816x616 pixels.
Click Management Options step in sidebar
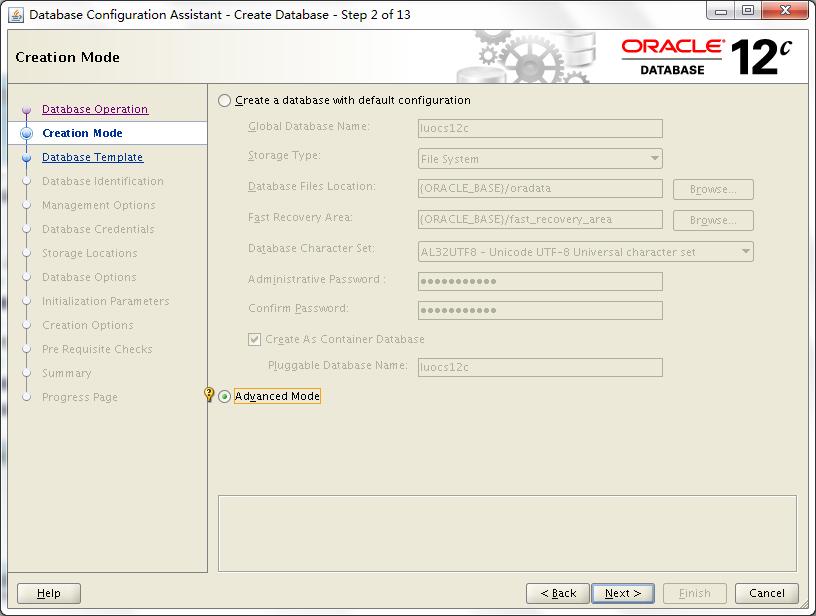coord(98,205)
